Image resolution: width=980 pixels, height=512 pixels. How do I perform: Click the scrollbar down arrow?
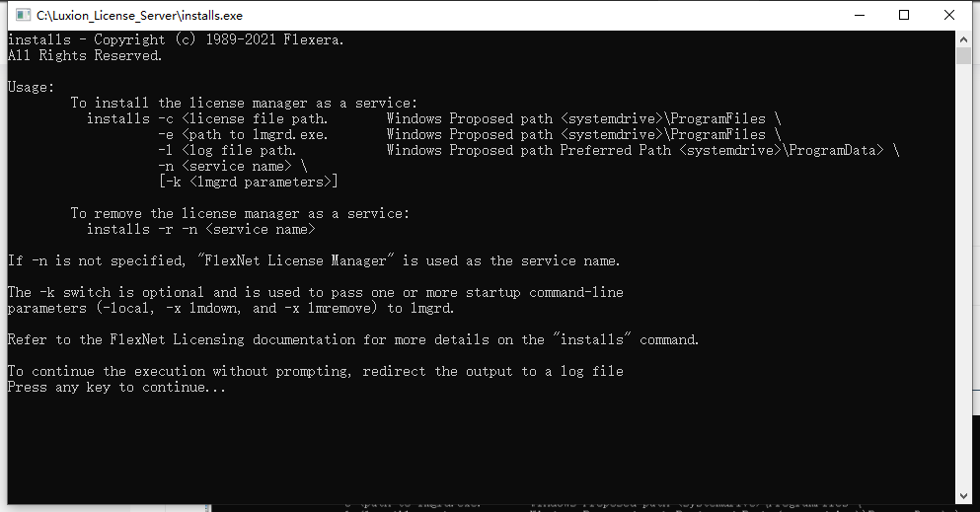963,496
